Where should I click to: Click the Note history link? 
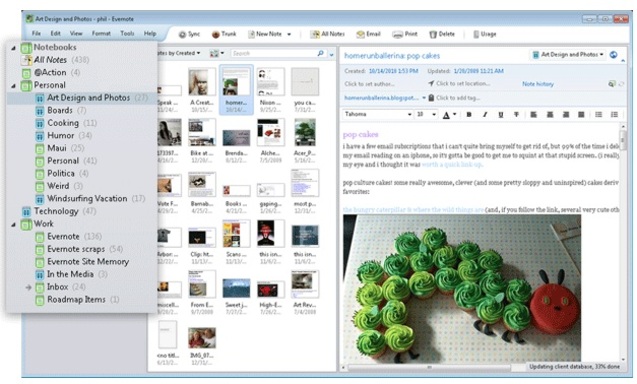click(x=538, y=84)
